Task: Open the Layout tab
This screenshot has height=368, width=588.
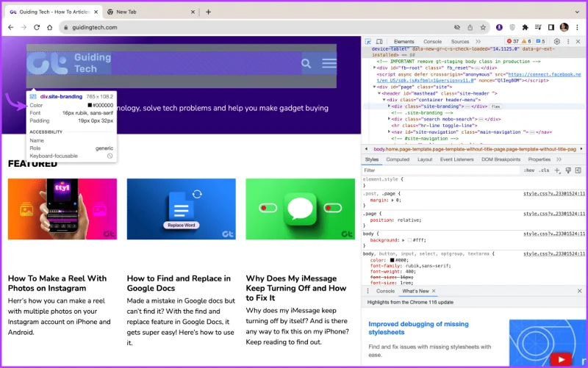Action: pos(425,159)
